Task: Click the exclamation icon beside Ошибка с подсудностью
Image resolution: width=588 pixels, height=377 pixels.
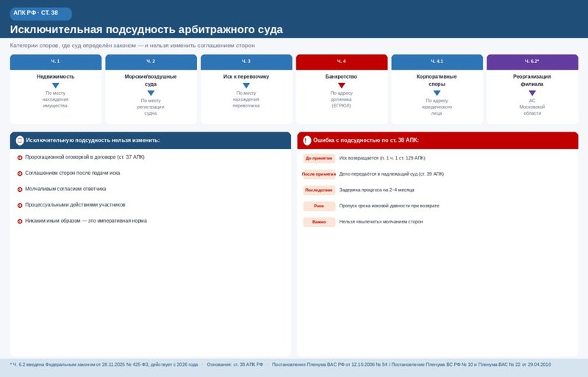Action: point(307,140)
